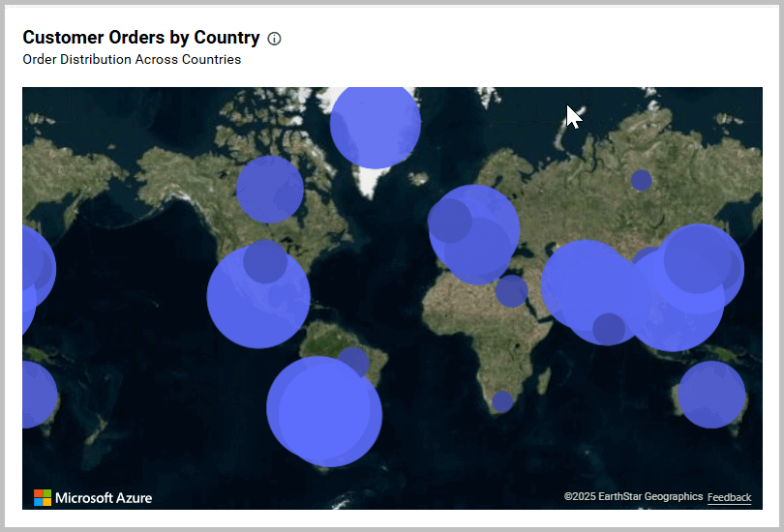Click the bubble over central Africa
Viewport: 784px width, 532px height.
(511, 290)
